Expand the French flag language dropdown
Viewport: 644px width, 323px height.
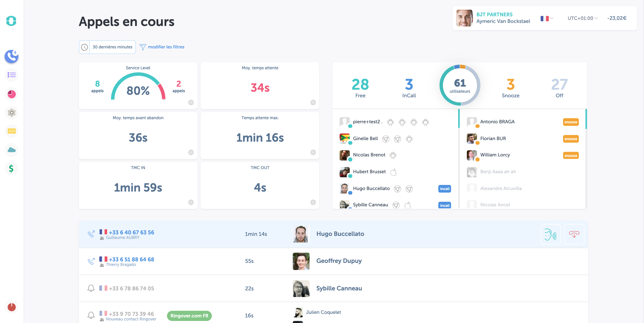coord(547,18)
